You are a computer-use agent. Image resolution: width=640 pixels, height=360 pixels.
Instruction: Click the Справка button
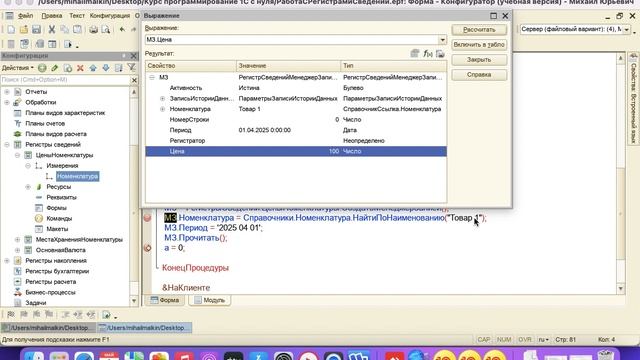coord(479,75)
